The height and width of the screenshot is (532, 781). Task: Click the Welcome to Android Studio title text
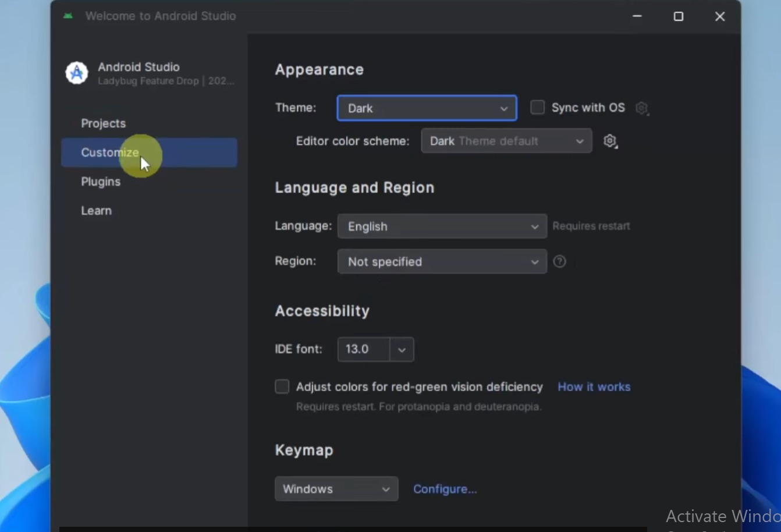[x=161, y=16]
